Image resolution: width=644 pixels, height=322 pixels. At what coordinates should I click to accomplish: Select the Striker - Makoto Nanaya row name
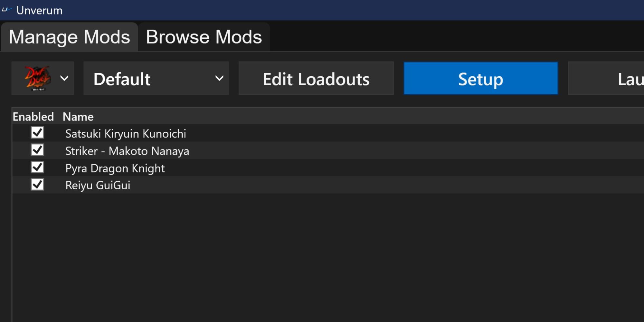pos(127,151)
